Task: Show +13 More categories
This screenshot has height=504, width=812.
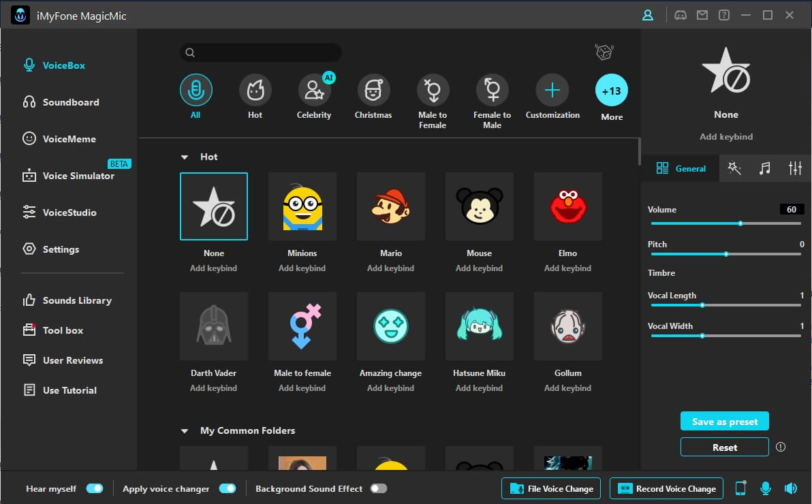Action: click(x=612, y=90)
